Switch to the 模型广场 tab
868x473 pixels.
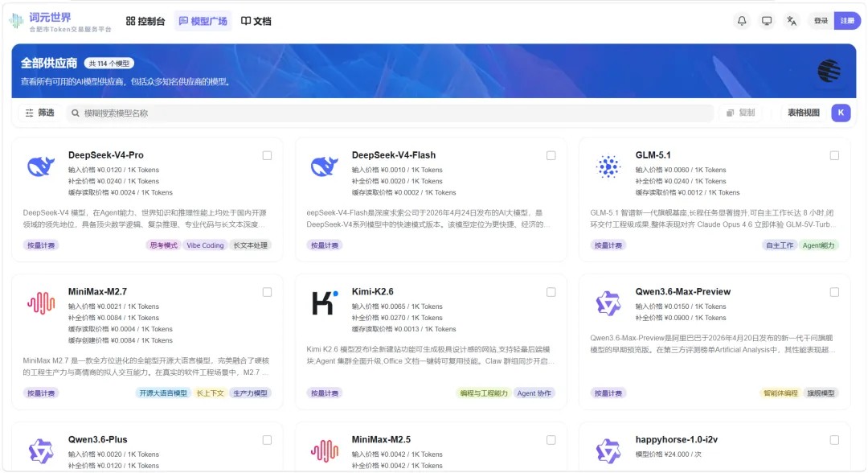pyautogui.click(x=203, y=21)
